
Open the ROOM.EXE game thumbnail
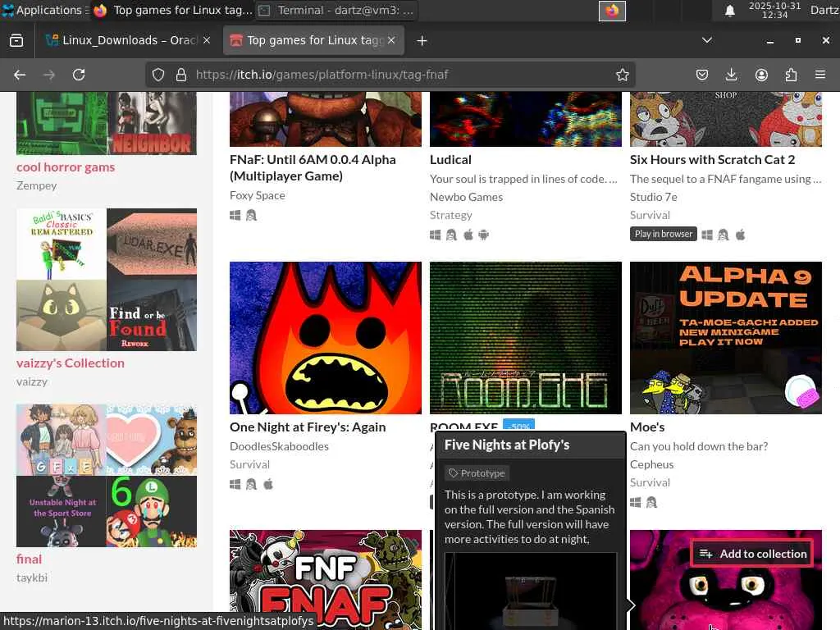(526, 337)
